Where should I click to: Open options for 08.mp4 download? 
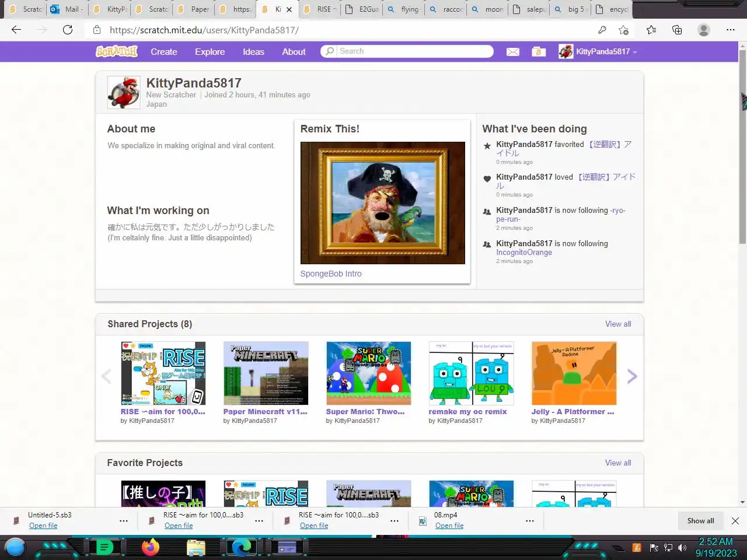point(530,521)
